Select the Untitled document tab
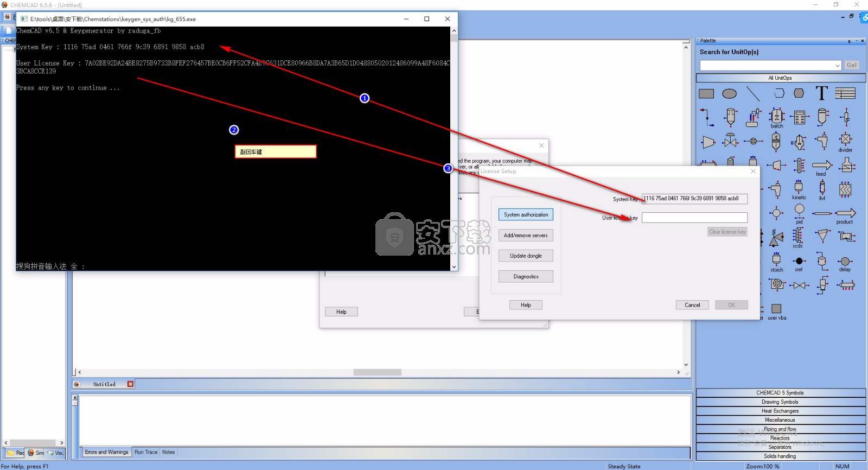Image resolution: width=868 pixels, height=470 pixels. coord(104,384)
